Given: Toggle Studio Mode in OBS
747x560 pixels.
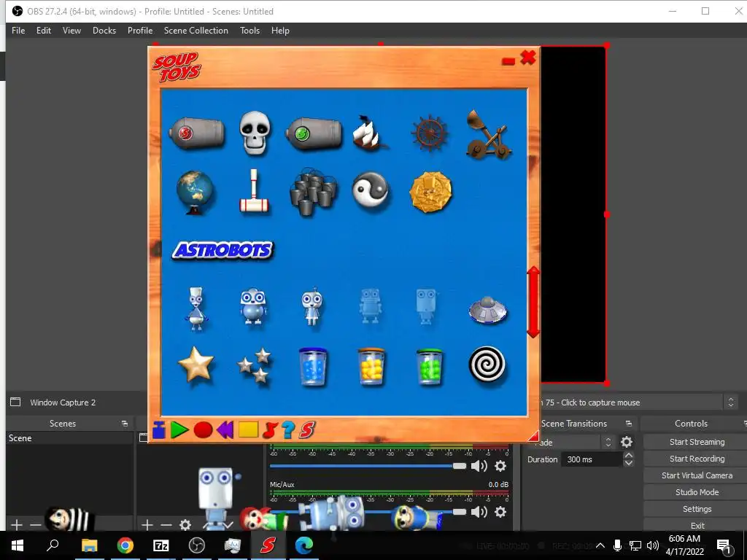Looking at the screenshot, I should (x=697, y=492).
